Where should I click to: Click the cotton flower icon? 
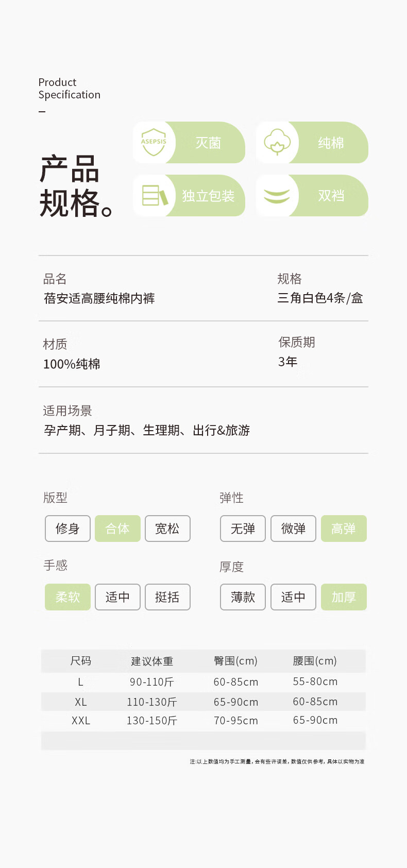click(x=277, y=142)
